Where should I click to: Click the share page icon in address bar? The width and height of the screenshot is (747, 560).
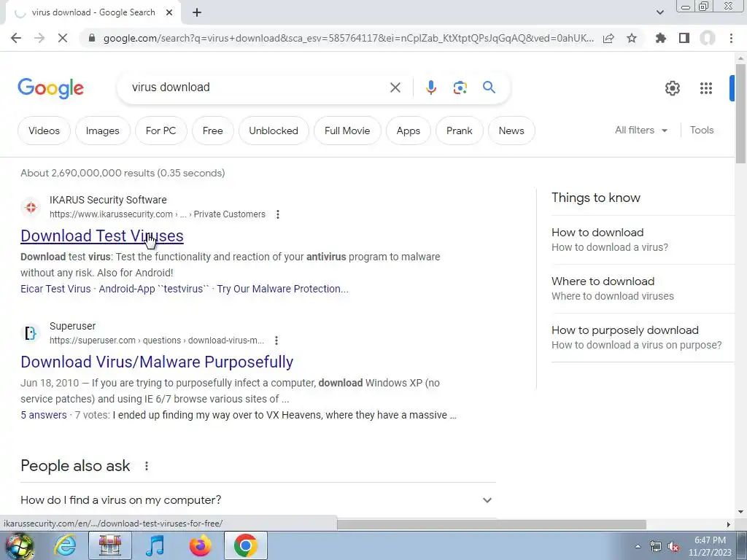pyautogui.click(x=608, y=38)
